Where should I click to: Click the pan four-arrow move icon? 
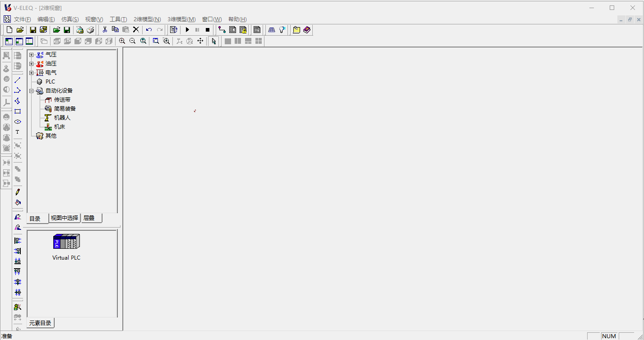[200, 41]
